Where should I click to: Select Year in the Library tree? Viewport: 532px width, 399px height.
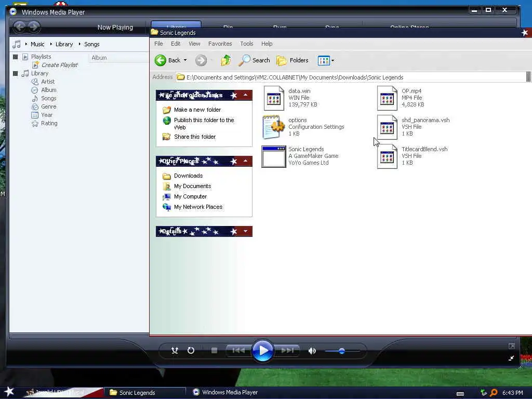(46, 115)
